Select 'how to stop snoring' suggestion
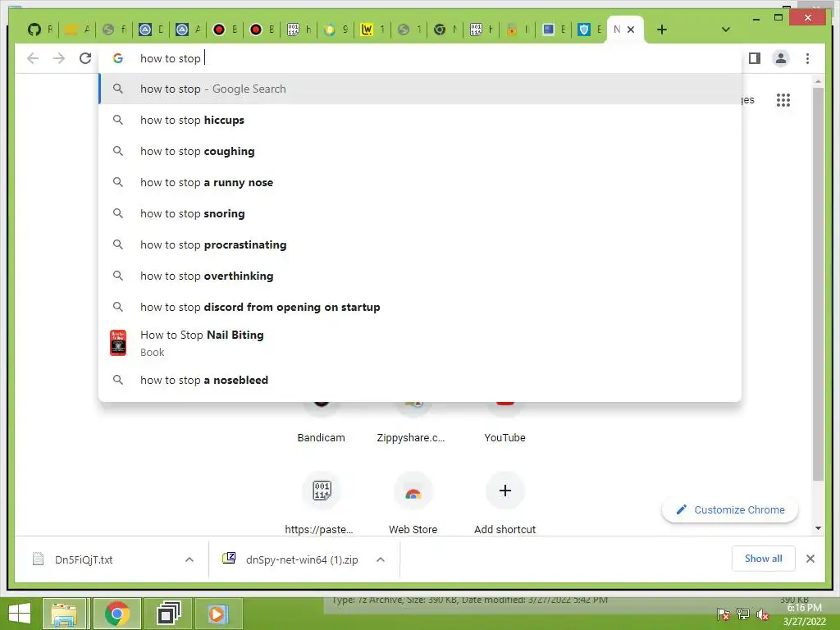Viewport: 840px width, 630px height. click(421, 213)
